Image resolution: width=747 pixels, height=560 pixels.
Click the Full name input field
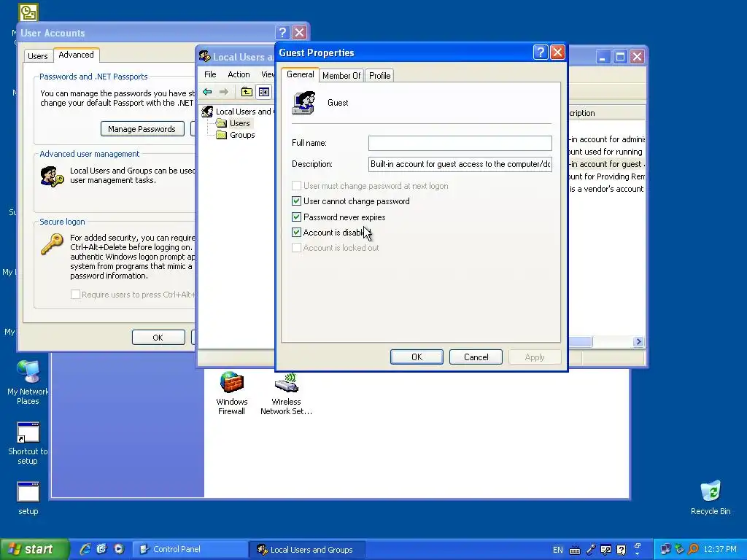pyautogui.click(x=460, y=143)
